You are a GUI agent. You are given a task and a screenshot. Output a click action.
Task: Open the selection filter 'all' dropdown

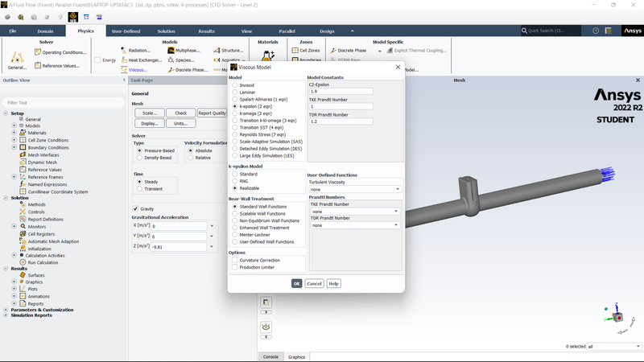coord(613,347)
